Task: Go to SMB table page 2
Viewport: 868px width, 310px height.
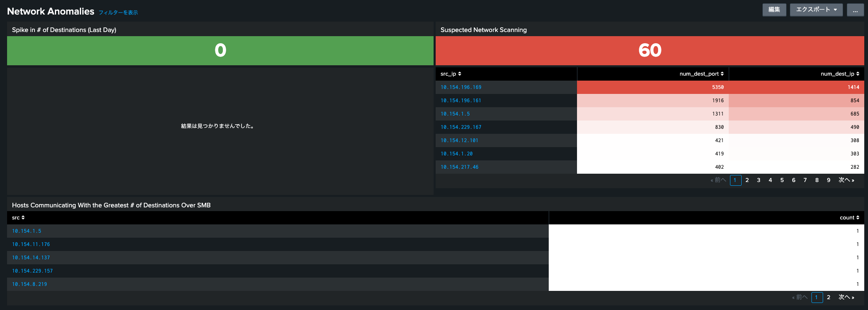Action: pyautogui.click(x=829, y=298)
